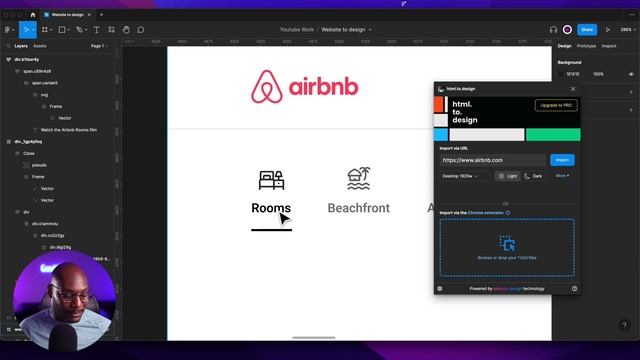This screenshot has width=640, height=360.
Task: Click the browse files icon in dropzone
Action: [507, 243]
